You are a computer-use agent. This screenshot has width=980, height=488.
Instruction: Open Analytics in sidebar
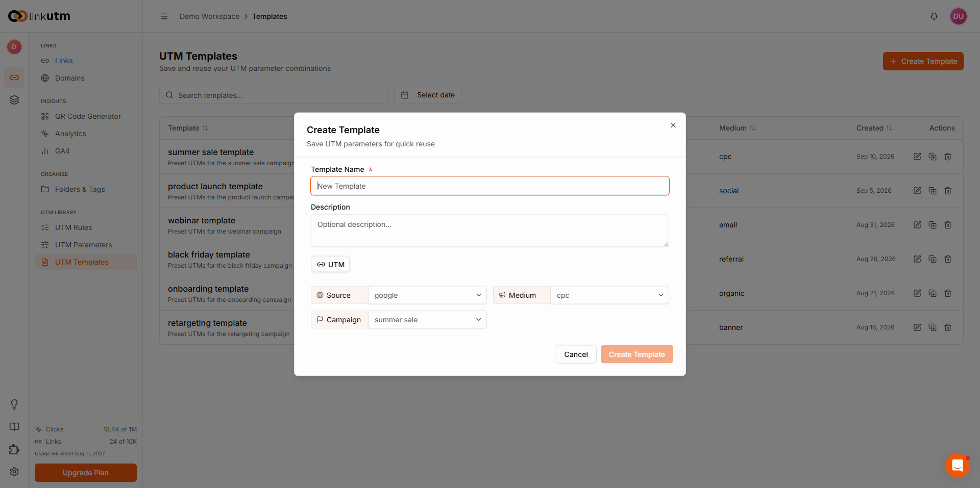86,134
